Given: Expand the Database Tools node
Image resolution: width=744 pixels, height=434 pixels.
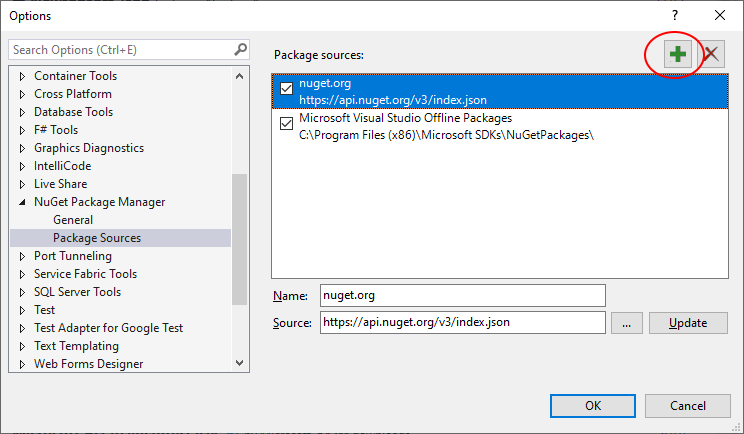Looking at the screenshot, I should [23, 112].
